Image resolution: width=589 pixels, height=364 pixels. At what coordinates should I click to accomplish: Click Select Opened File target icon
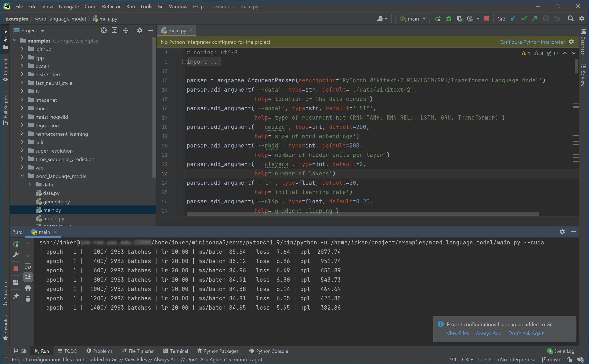(104, 30)
